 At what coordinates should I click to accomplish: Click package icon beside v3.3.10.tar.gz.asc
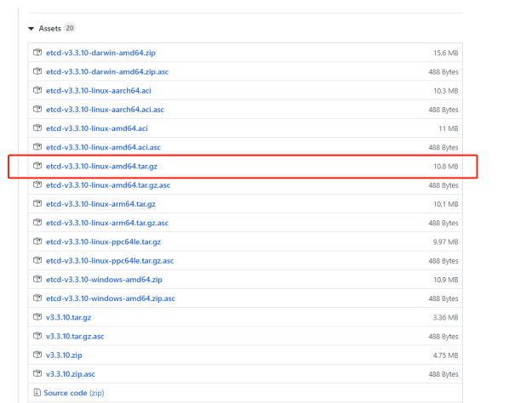click(37, 336)
